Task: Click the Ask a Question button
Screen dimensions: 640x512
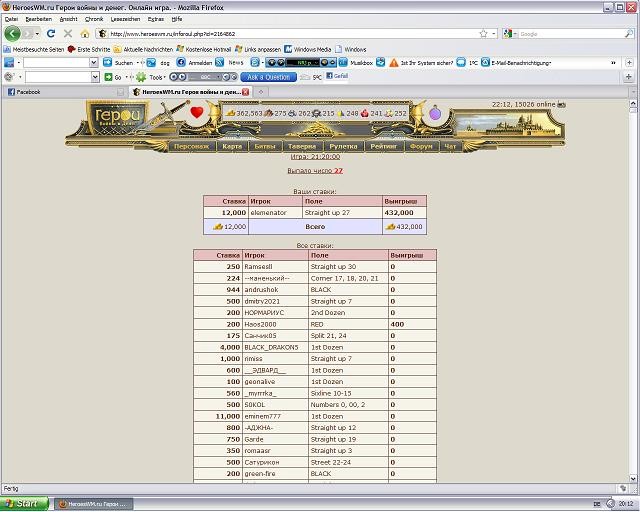Action: click(266, 77)
